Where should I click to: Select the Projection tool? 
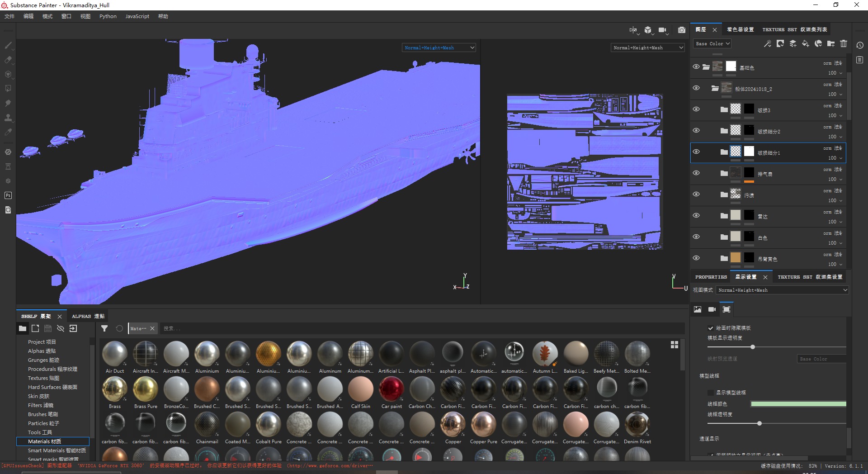tap(8, 74)
